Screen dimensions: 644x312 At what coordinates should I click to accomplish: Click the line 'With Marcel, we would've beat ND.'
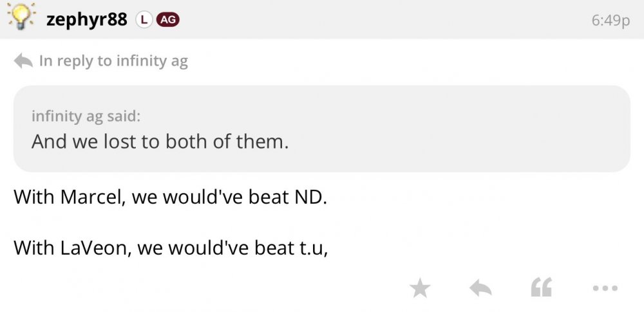point(171,196)
